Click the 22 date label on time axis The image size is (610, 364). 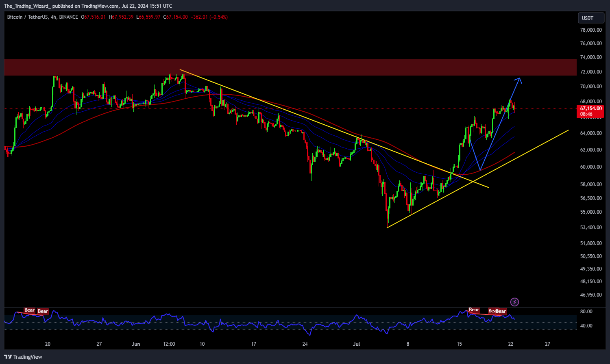coord(511,344)
